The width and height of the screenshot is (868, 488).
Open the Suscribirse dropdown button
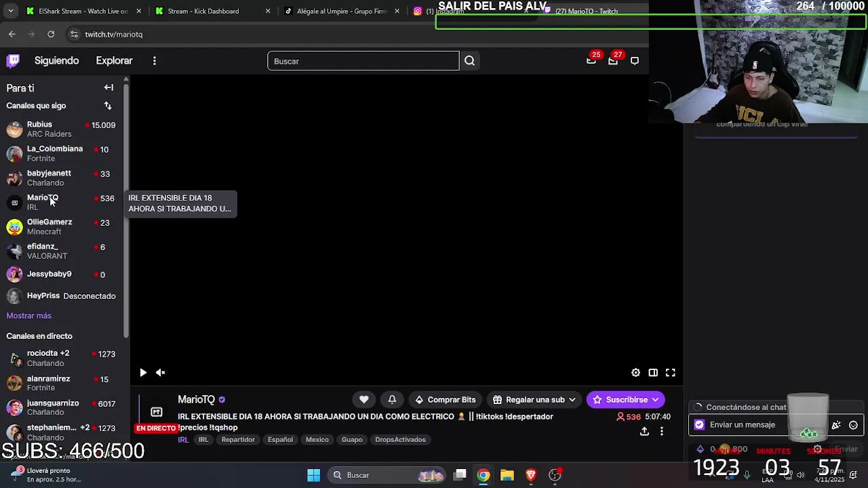tap(625, 400)
